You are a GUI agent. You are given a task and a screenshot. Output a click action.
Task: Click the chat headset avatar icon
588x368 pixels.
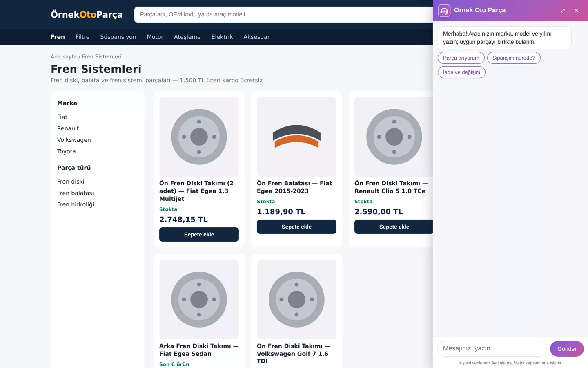click(444, 11)
